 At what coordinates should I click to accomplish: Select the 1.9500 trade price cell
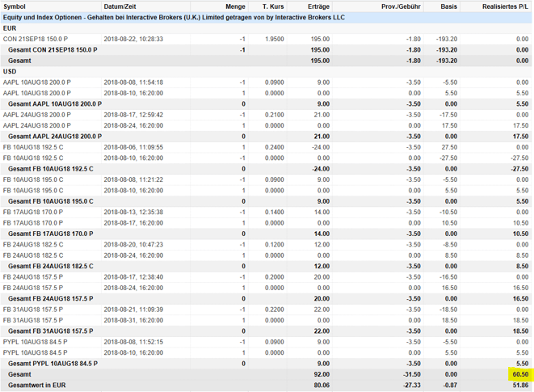tap(275, 39)
